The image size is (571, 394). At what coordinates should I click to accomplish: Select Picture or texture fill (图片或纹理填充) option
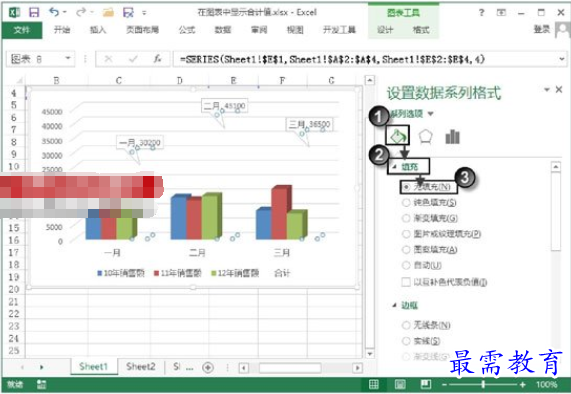tap(406, 234)
